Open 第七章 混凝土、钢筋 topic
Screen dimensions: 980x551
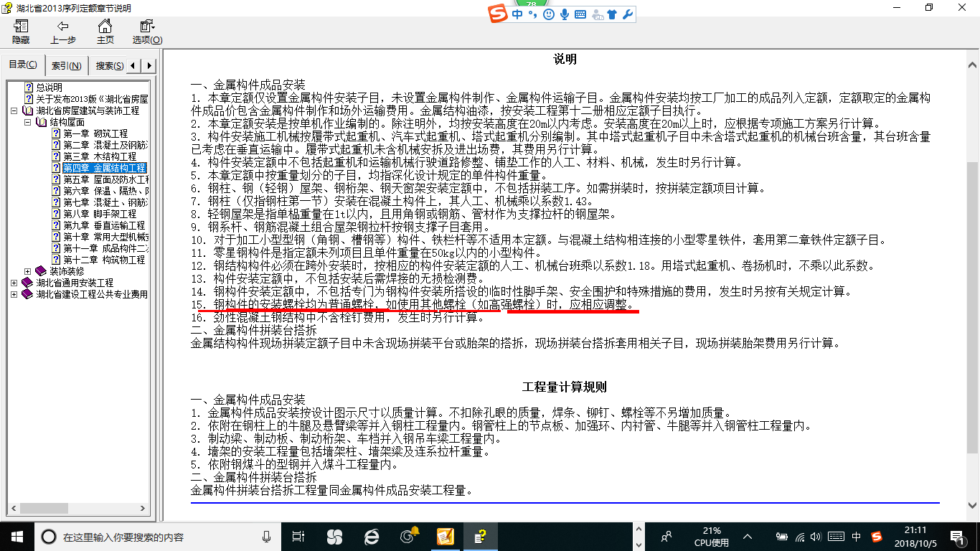point(105,202)
